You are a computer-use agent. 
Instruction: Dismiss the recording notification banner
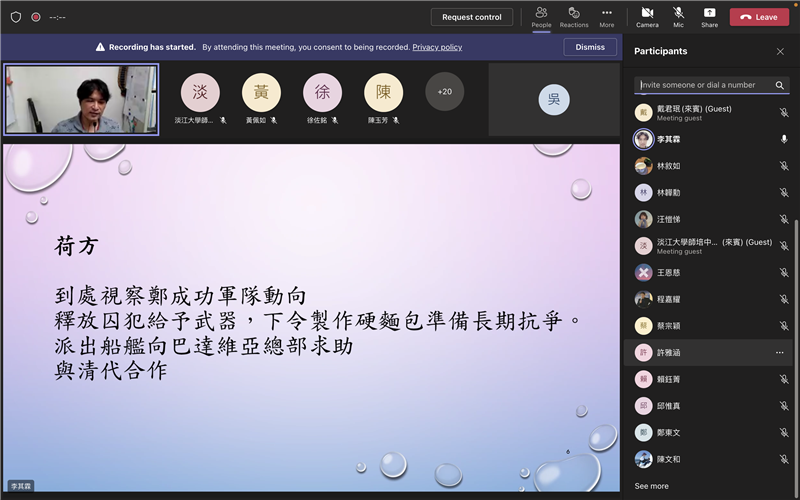pyautogui.click(x=590, y=47)
